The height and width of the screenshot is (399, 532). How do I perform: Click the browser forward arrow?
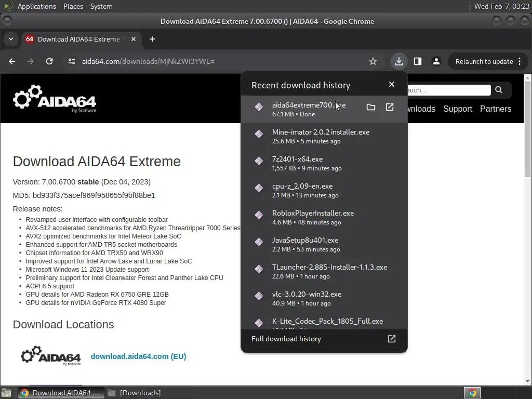click(31, 61)
